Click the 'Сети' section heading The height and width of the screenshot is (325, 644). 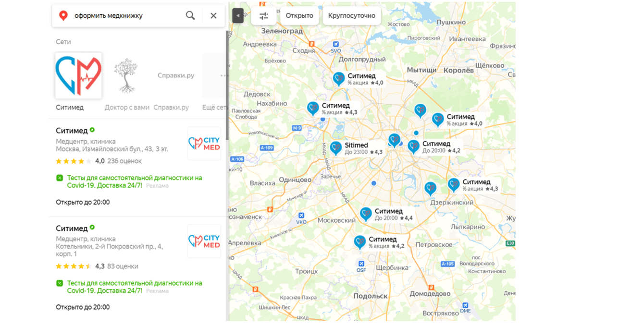point(63,42)
